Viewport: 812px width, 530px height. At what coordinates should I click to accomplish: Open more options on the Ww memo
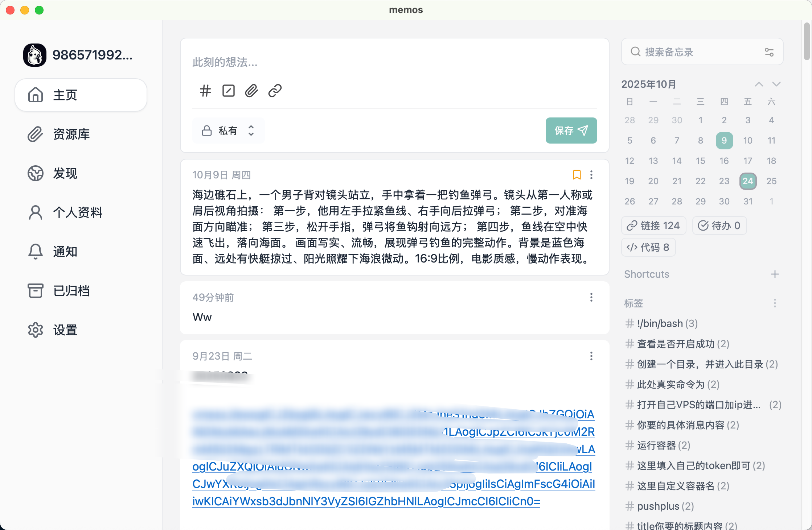[591, 298]
